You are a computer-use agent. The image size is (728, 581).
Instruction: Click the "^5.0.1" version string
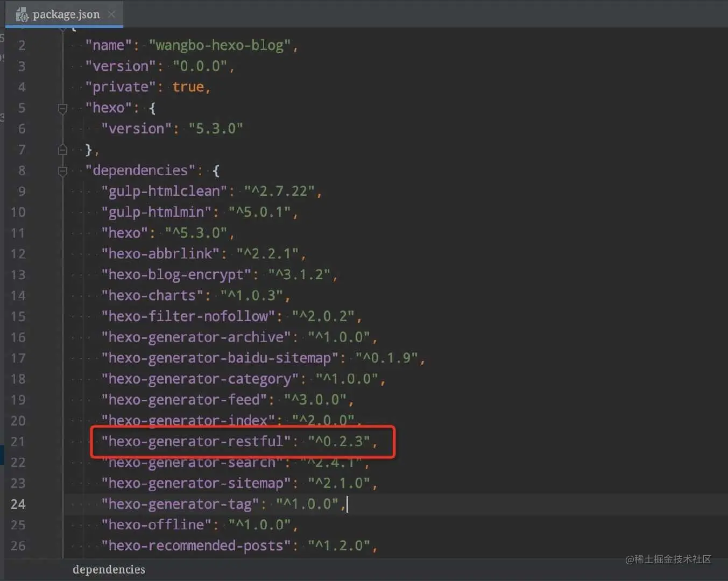[259, 212]
